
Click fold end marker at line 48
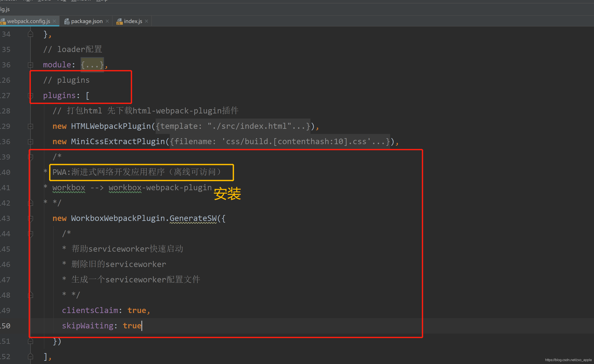(30, 295)
